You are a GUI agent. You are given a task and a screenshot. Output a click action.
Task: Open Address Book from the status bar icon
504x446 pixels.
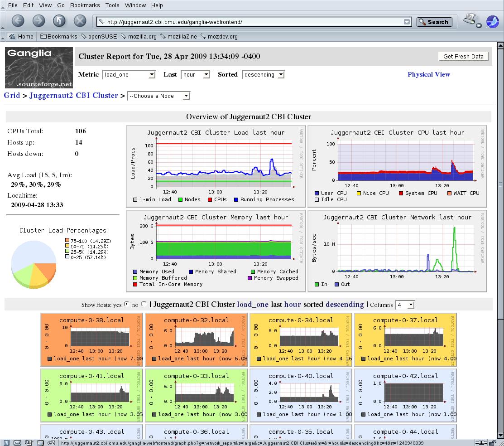40,443
